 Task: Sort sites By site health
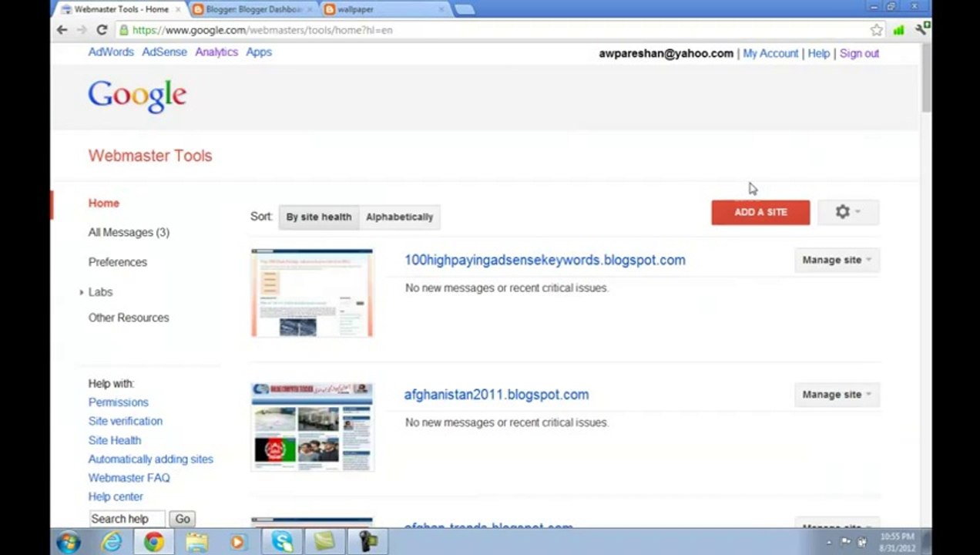[318, 217]
